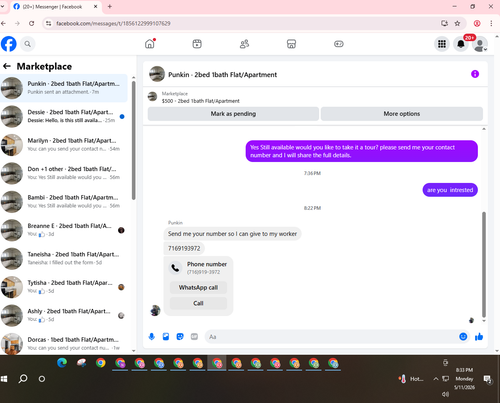Choose a sticker icon

click(180, 337)
